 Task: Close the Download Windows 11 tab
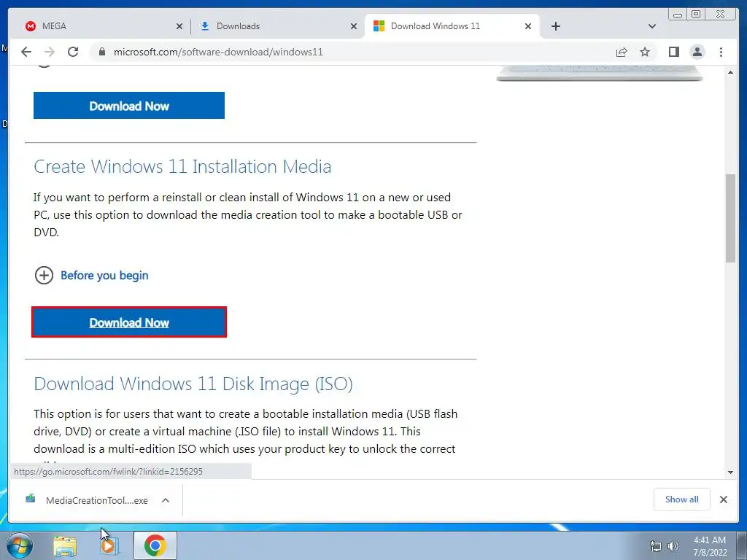point(528,26)
